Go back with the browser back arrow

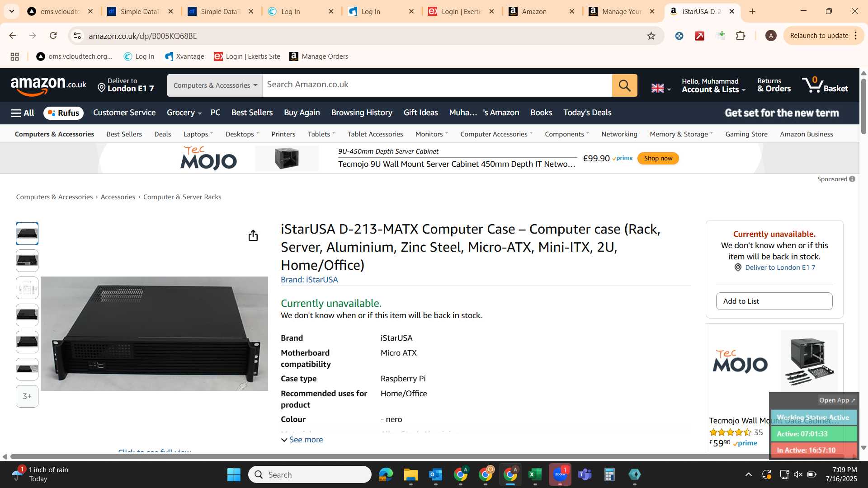(x=13, y=36)
